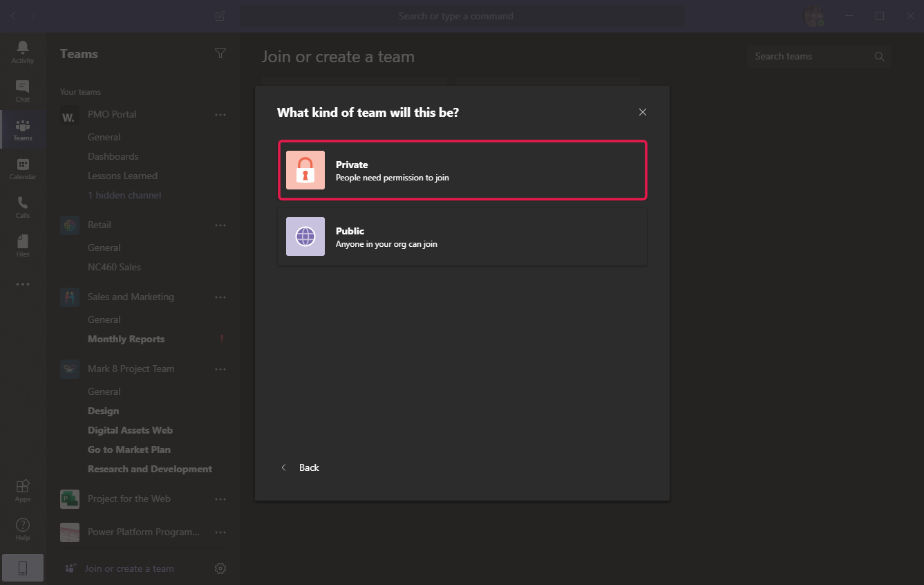Choose the Public team option
This screenshot has height=585, width=924.
pyautogui.click(x=462, y=236)
